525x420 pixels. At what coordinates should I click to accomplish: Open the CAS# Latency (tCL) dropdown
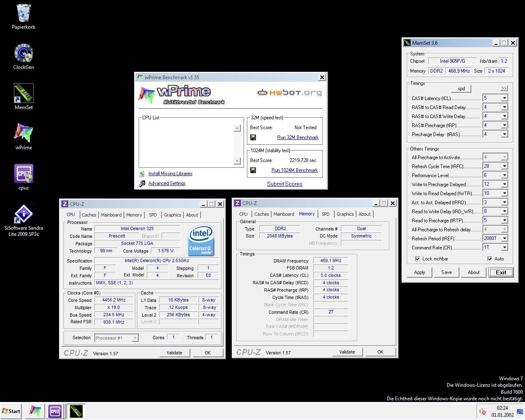504,98
